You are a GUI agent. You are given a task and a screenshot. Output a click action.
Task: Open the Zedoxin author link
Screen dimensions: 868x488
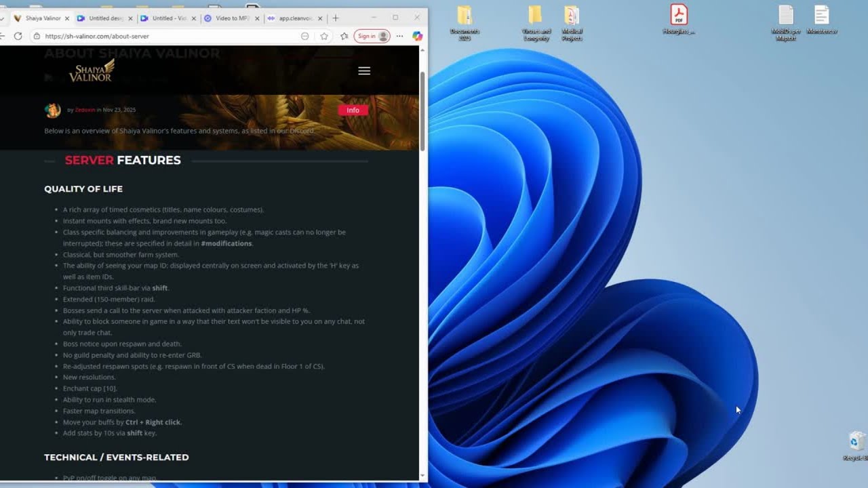click(x=85, y=110)
